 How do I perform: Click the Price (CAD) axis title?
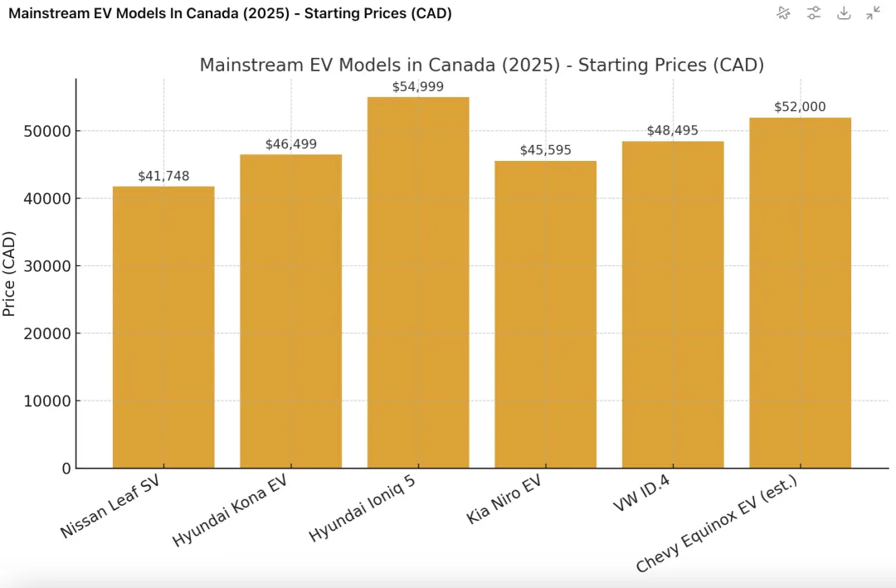(x=8, y=274)
